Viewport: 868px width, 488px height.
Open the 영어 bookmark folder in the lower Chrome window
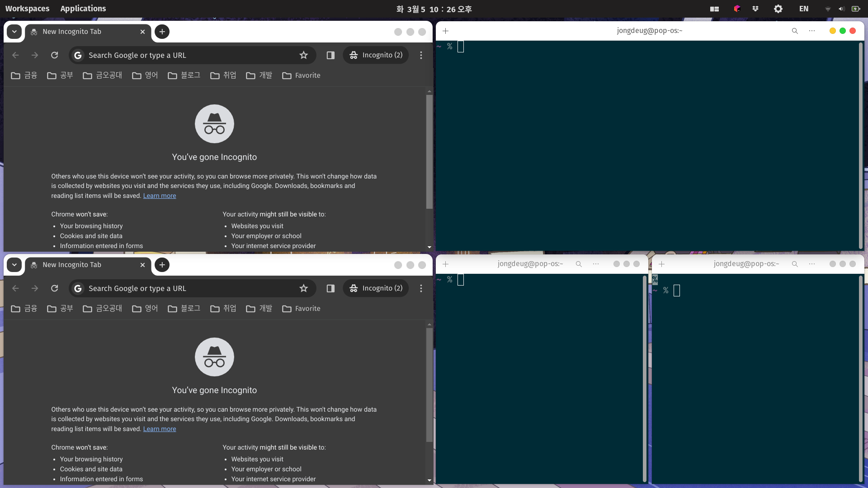pyautogui.click(x=145, y=309)
